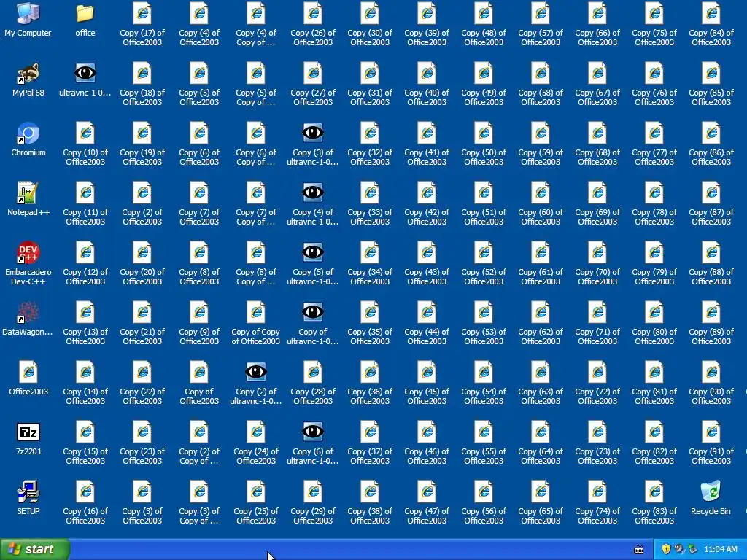
Task: Select Copy (5) of ultravnc-1-0 icon
Action: [312, 252]
